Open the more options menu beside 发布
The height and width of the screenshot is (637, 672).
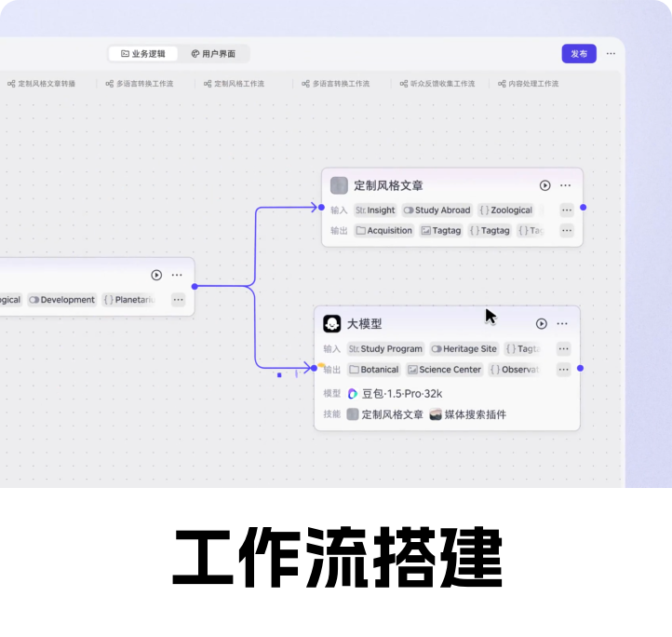[611, 54]
